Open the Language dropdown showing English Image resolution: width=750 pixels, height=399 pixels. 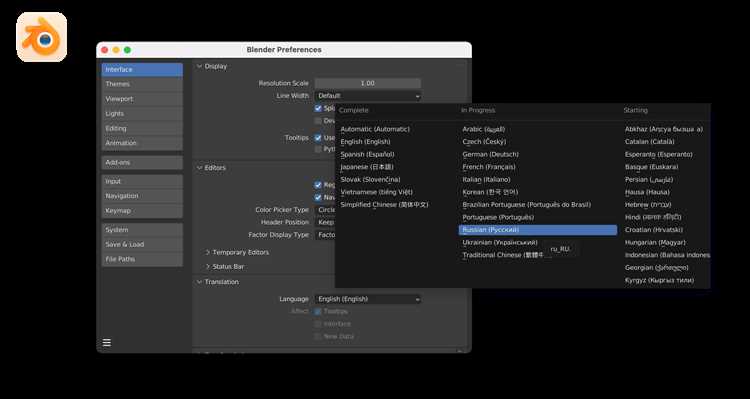point(368,299)
